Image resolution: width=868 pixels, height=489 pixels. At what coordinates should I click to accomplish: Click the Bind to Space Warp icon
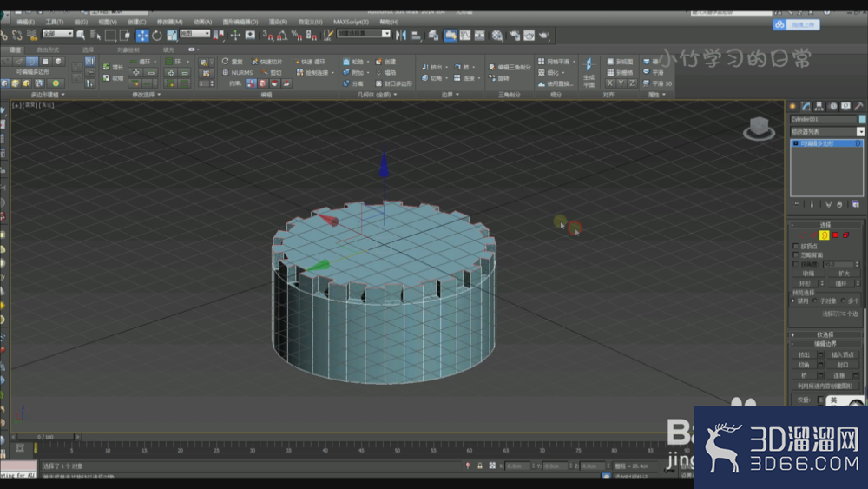click(32, 36)
